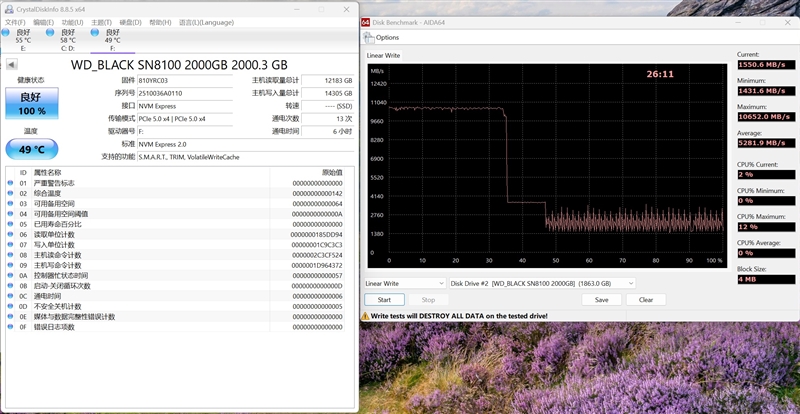Image resolution: width=800 pixels, height=414 pixels.
Task: Click status dot for 08 主机读命令计数
Action: click(x=10, y=255)
